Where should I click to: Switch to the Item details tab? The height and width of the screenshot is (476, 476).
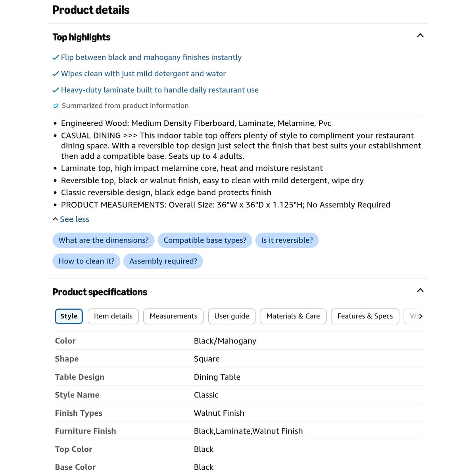pos(113,316)
